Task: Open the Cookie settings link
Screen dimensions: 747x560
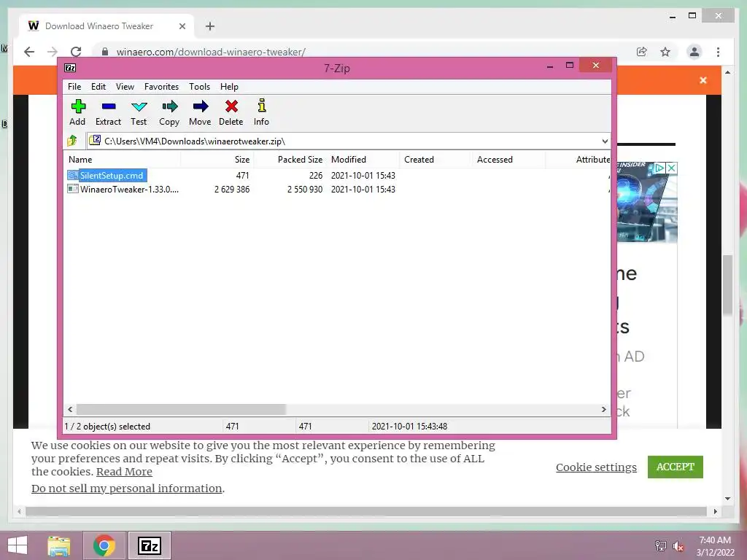Action: click(596, 467)
